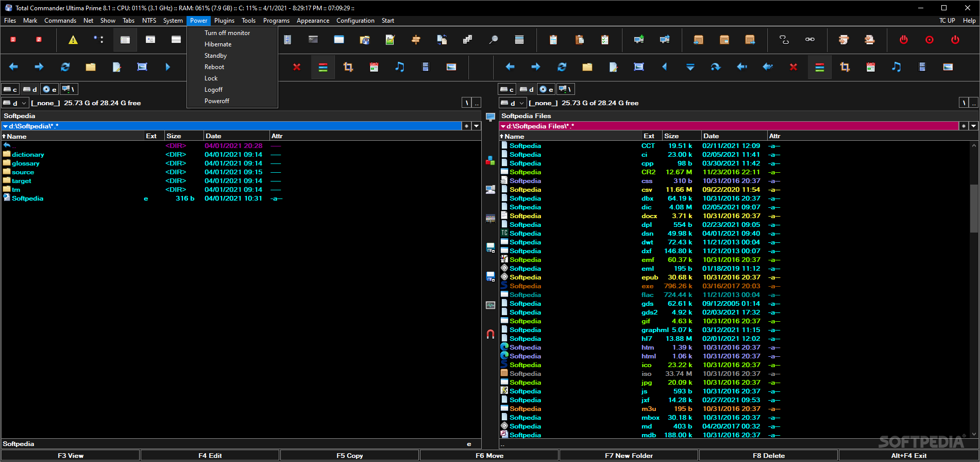Click the red circular record-style power icon
Screen dimensions: 980x462
pos(930,40)
